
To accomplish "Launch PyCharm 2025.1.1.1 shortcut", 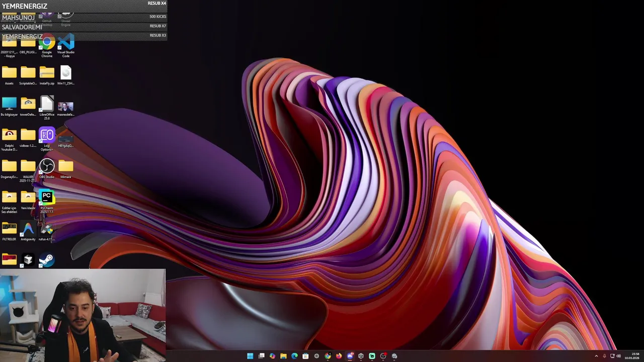I will click(47, 202).
